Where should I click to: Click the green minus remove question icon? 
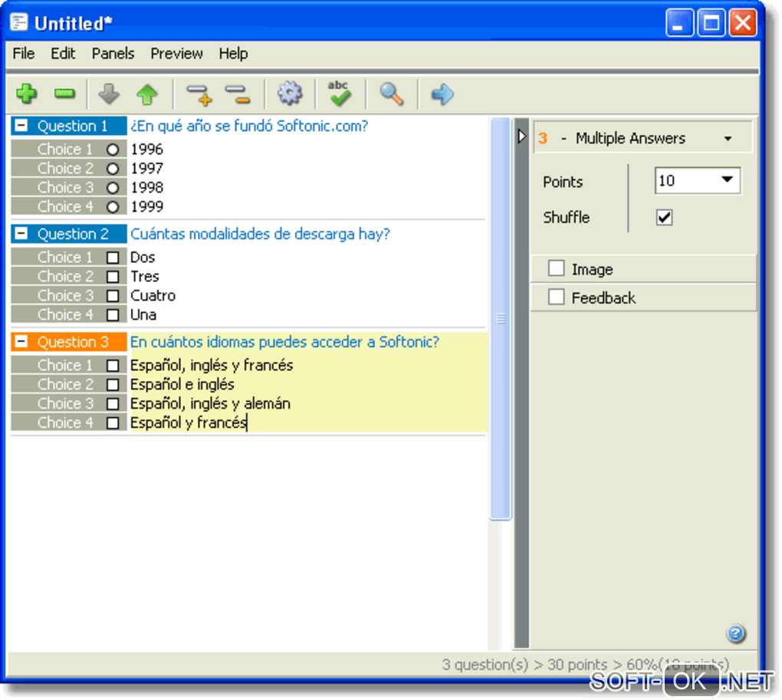click(65, 94)
